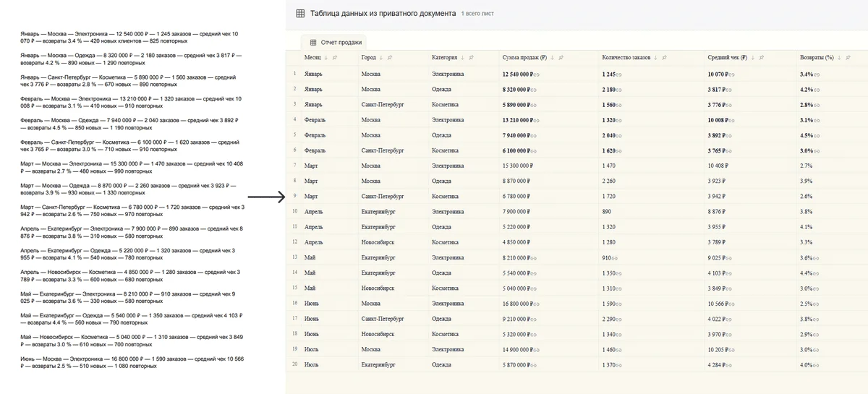Open sorting arrow for Сумма продаж (₽)

click(551, 58)
